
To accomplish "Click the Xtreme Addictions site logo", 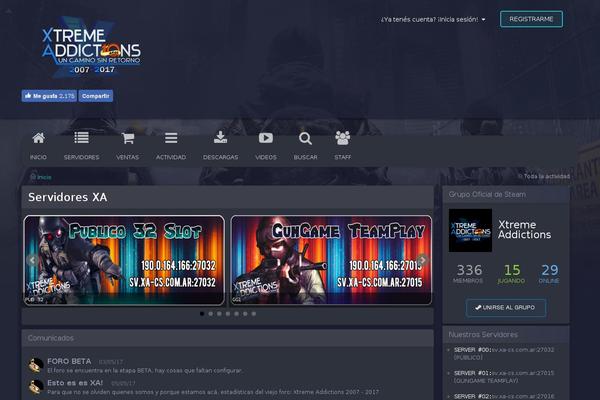I will (x=91, y=47).
